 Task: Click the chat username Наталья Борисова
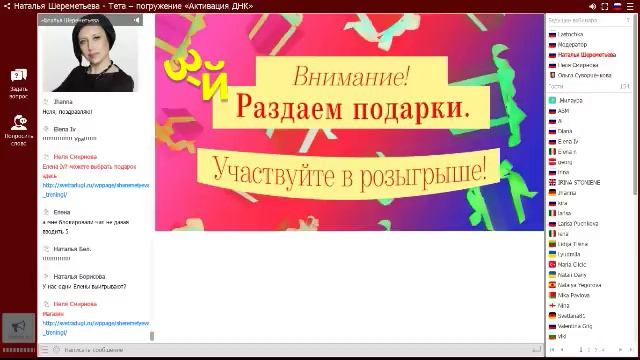(x=79, y=276)
